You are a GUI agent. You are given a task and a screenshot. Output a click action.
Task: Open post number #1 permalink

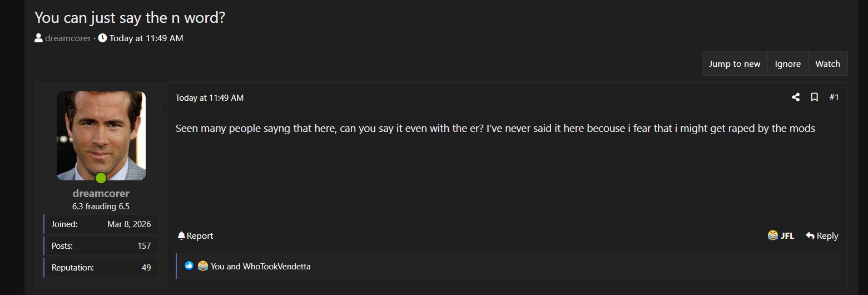[834, 97]
